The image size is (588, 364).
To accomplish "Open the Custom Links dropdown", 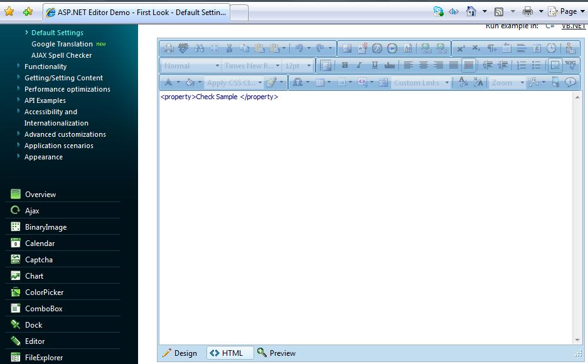I will pyautogui.click(x=420, y=83).
